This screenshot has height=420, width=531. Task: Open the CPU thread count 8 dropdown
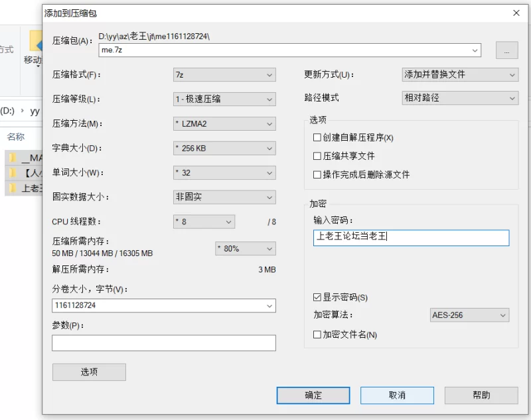[x=204, y=222]
